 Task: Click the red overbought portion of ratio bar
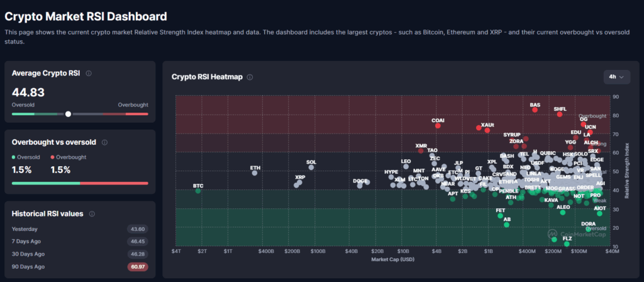click(x=114, y=183)
